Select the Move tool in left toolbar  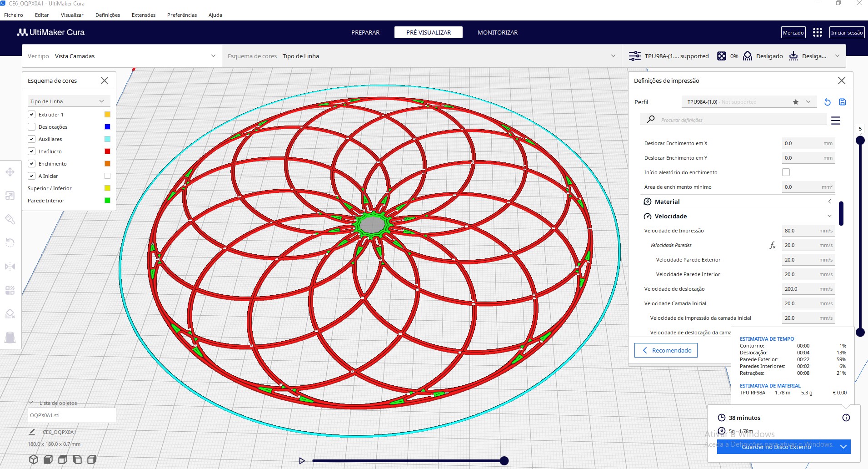tap(10, 172)
